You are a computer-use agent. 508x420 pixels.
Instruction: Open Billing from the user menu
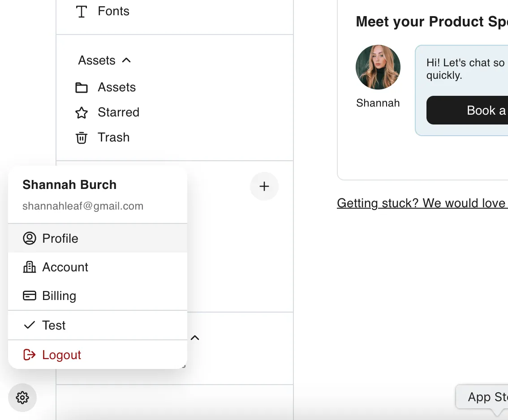[98, 296]
